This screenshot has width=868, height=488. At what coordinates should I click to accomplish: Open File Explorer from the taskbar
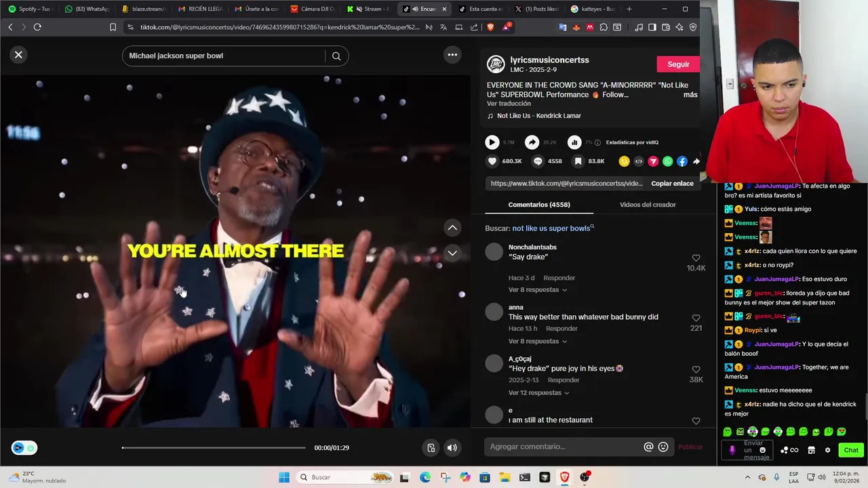click(x=505, y=477)
